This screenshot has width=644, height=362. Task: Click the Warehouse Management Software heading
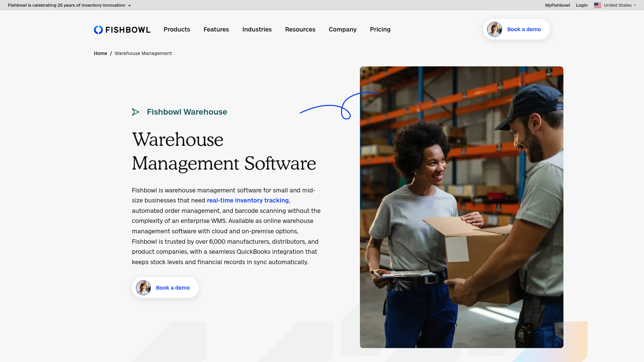click(224, 152)
